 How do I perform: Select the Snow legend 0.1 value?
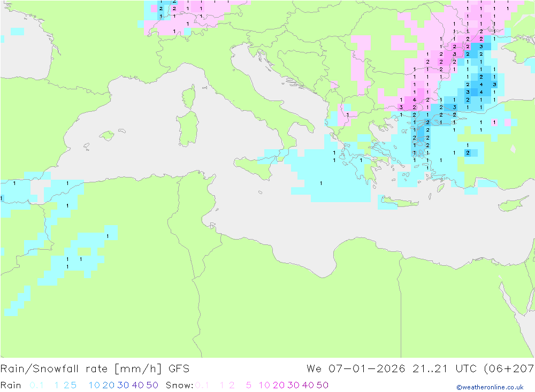(x=202, y=385)
